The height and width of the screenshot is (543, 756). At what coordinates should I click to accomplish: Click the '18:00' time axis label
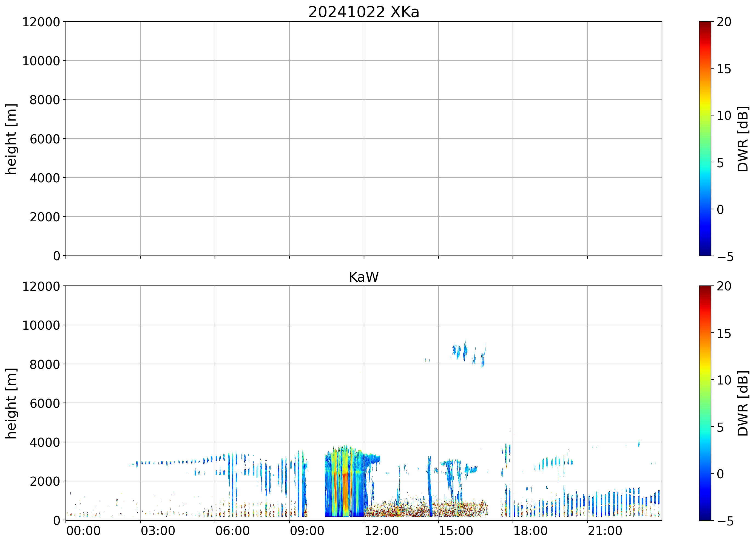click(530, 531)
